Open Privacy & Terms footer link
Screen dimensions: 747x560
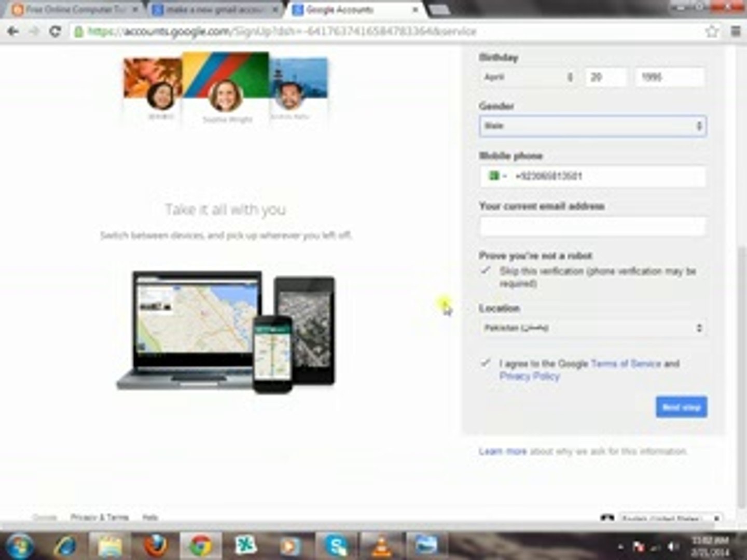[x=99, y=517]
